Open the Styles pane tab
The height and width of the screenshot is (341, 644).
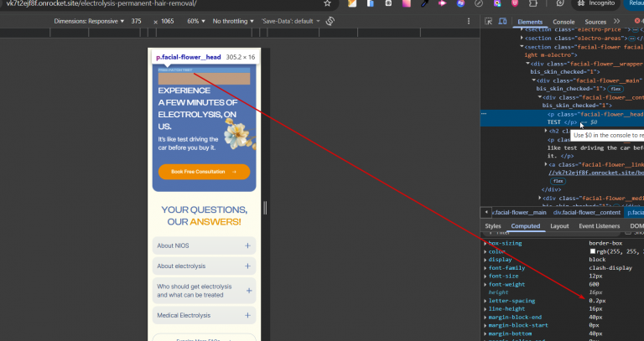tap(493, 226)
